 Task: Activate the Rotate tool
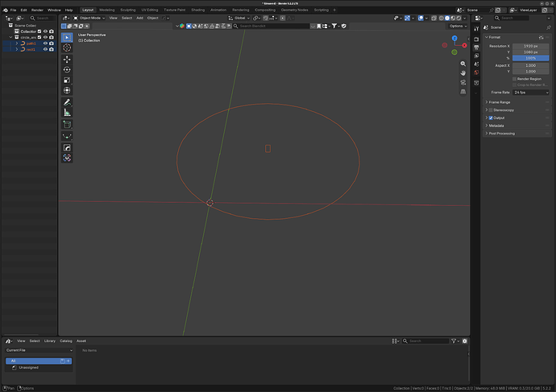(67, 70)
